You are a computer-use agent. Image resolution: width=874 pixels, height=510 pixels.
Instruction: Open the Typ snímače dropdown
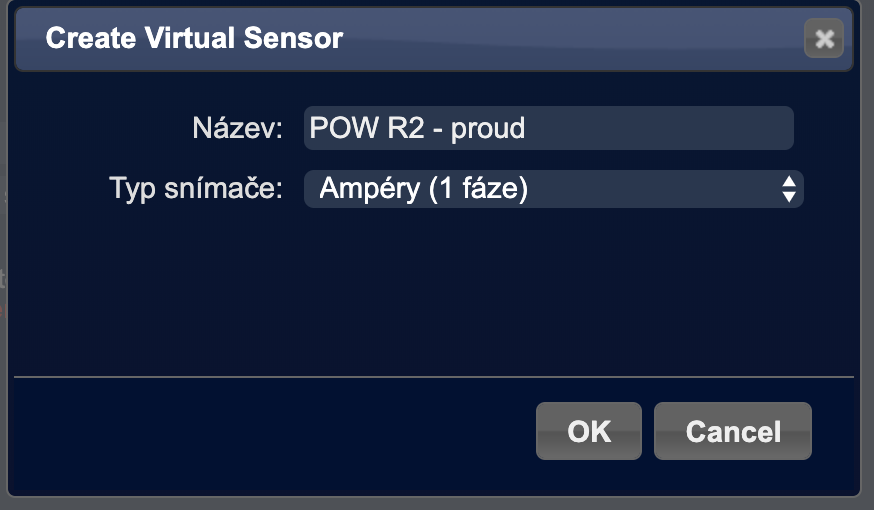(553, 188)
